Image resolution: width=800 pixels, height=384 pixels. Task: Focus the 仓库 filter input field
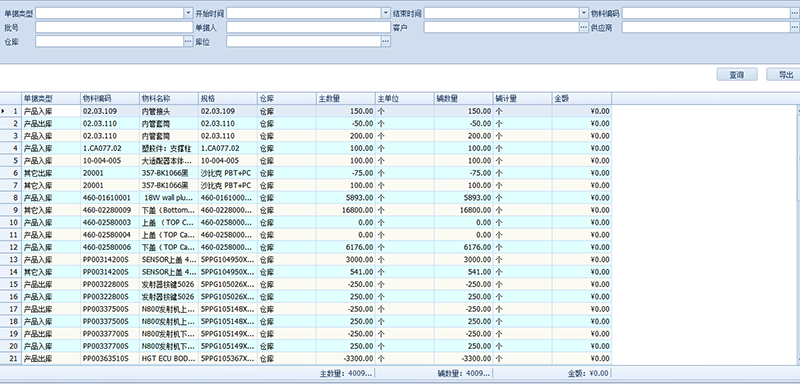(109, 42)
